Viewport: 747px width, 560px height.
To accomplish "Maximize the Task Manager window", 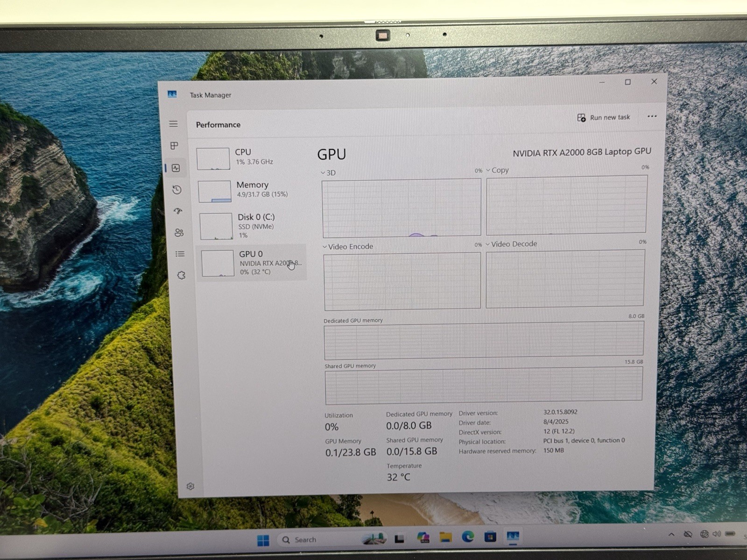I will point(628,82).
